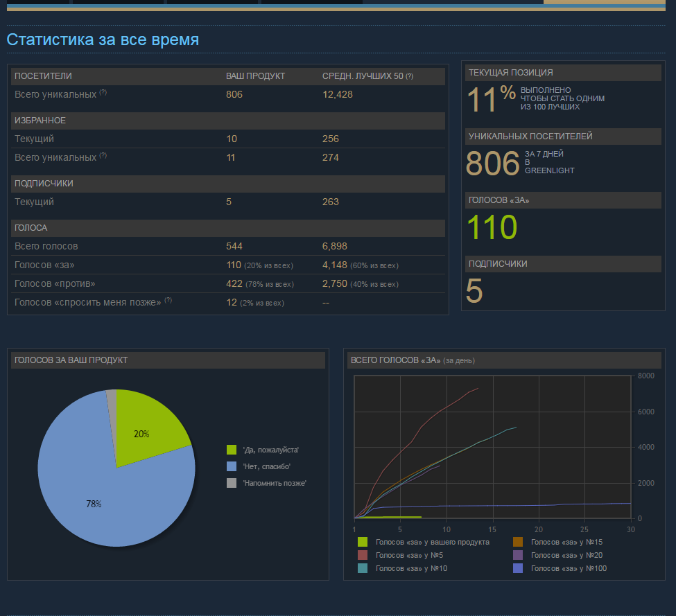
Task: Click the large green 110 votes number
Action: pos(492,227)
